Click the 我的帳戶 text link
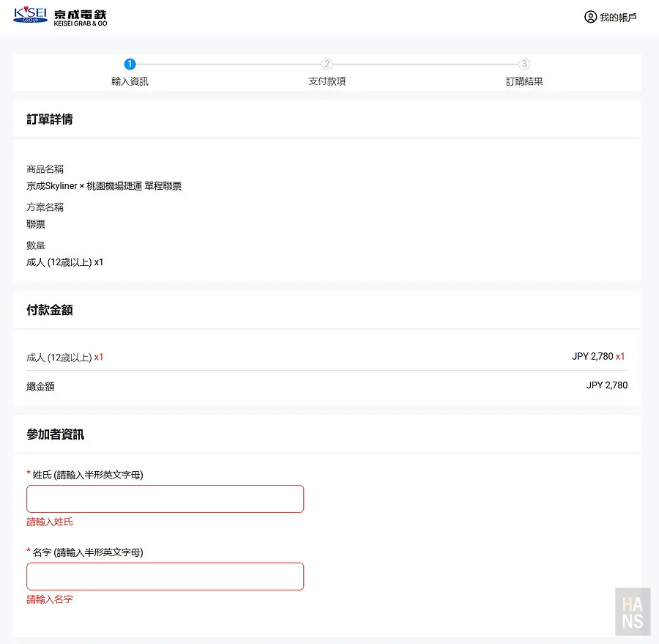This screenshot has height=644, width=659. (x=618, y=18)
